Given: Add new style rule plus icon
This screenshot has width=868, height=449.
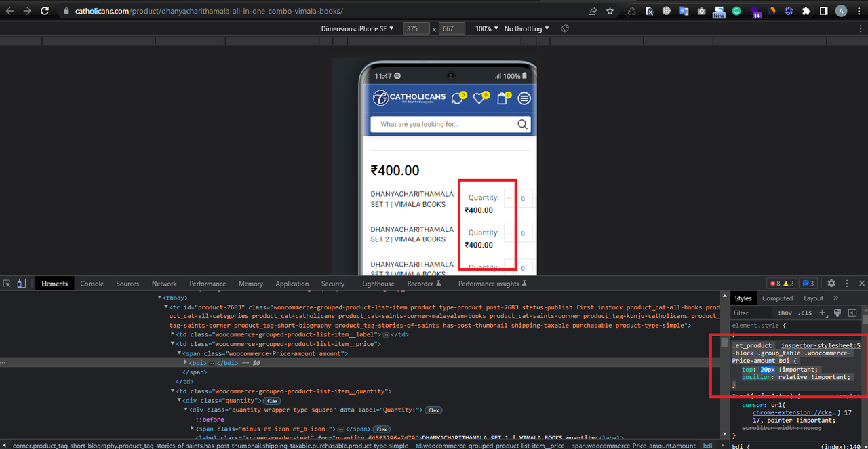Looking at the screenshot, I should pyautogui.click(x=822, y=313).
